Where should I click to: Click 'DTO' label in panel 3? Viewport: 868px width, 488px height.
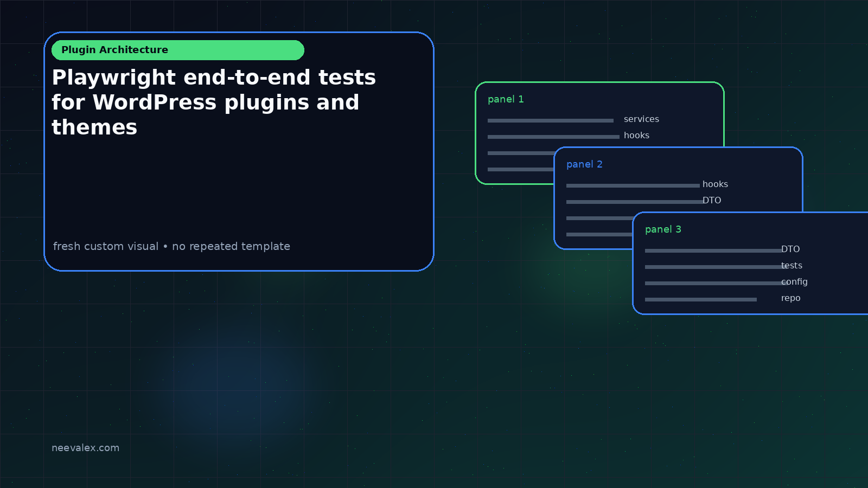[790, 249]
